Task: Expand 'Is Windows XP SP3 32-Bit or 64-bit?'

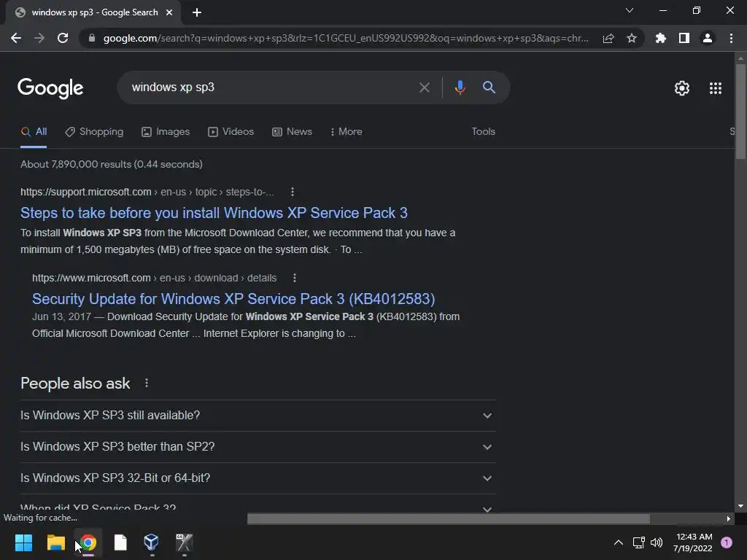Action: 258,478
